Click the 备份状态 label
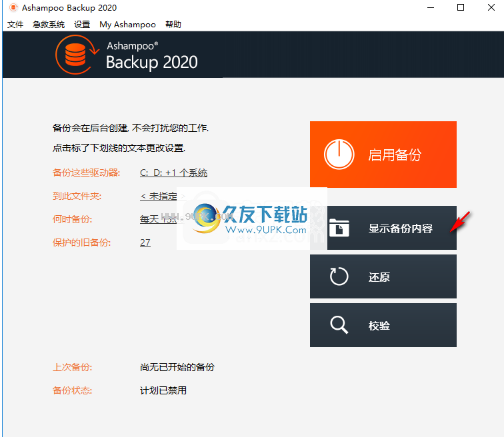504x437 pixels. click(x=72, y=390)
